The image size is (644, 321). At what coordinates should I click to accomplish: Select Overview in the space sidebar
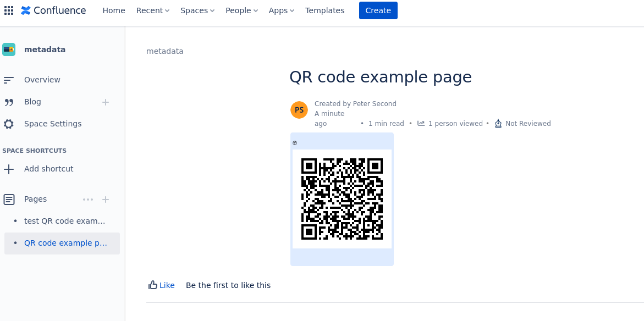42,80
